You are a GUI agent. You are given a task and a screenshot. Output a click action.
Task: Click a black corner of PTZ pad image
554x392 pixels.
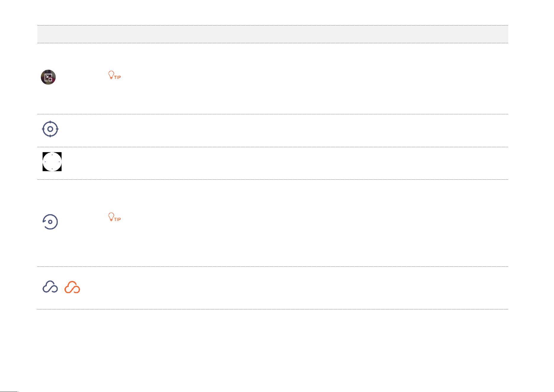tap(44, 154)
